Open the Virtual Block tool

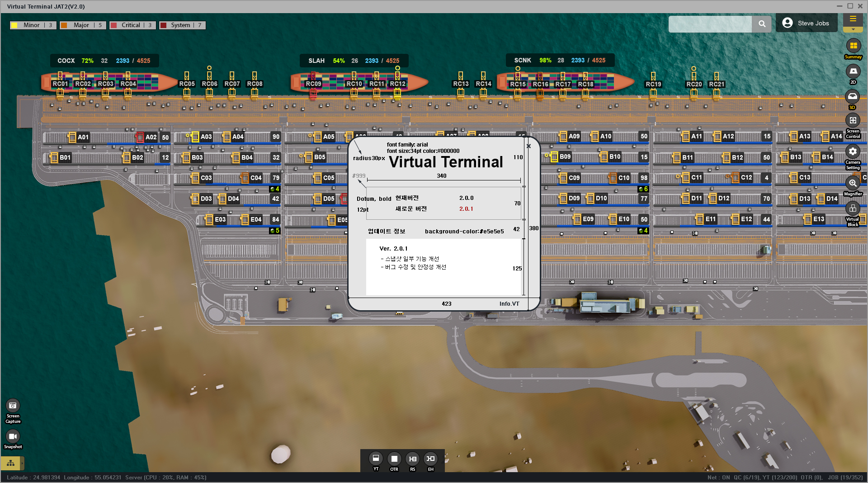[853, 208]
